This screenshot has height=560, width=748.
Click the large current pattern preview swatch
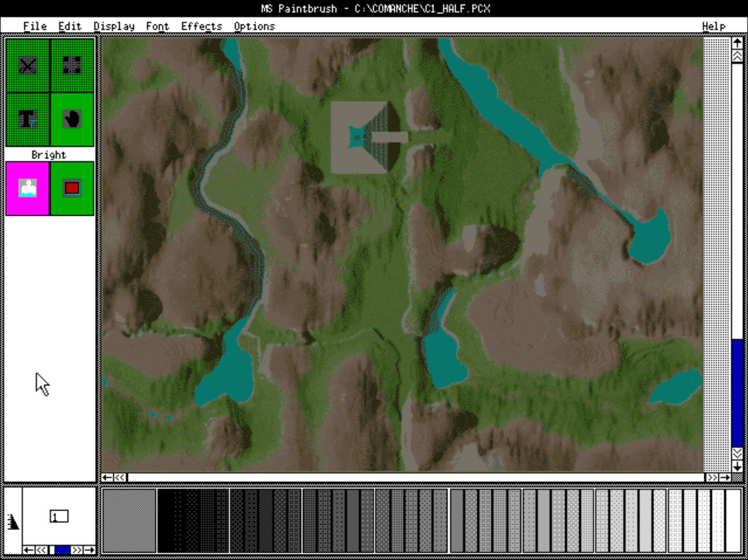[x=130, y=520]
